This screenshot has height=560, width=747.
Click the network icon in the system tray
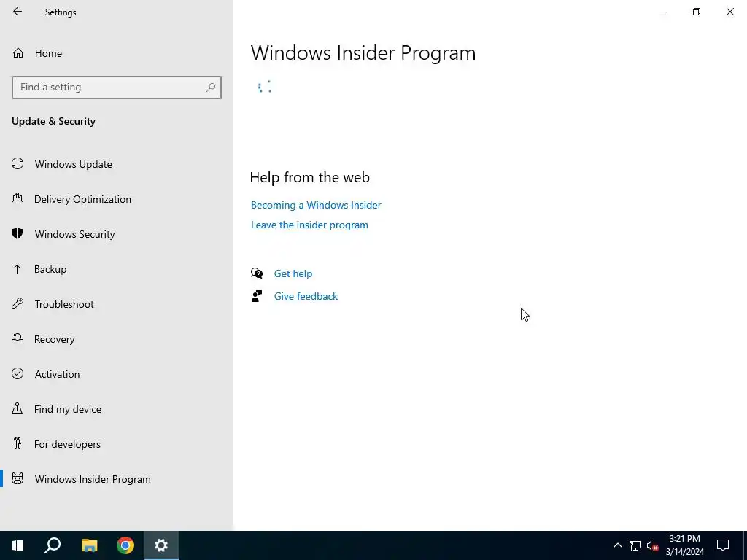click(x=635, y=545)
